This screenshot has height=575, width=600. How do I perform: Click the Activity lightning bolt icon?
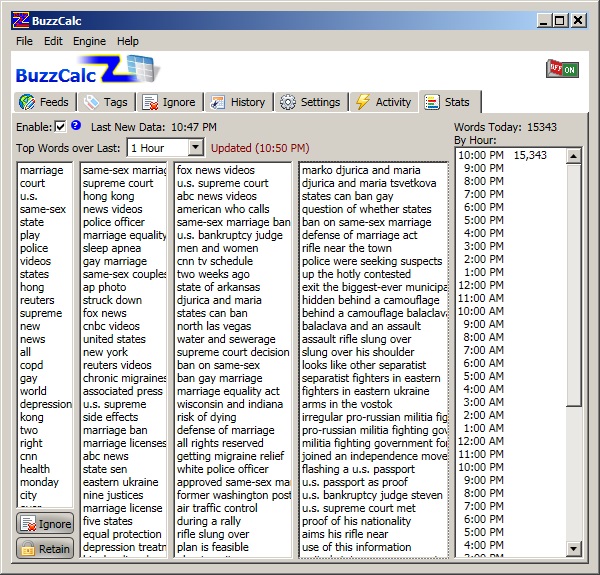click(x=363, y=102)
